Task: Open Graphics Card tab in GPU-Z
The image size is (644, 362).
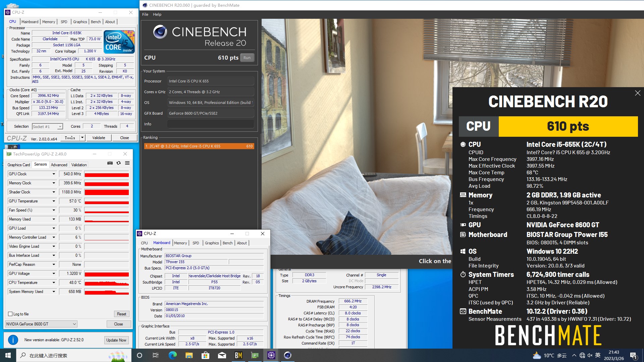Action: coord(19,165)
